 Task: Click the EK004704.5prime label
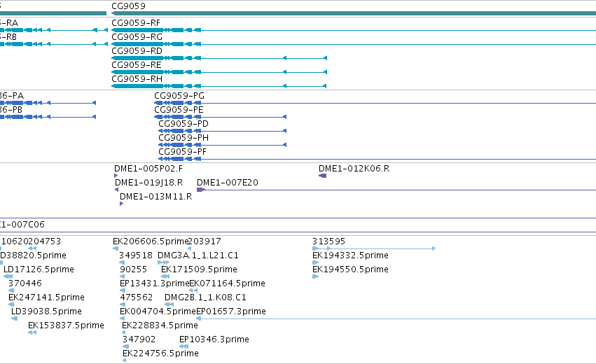tap(158, 311)
